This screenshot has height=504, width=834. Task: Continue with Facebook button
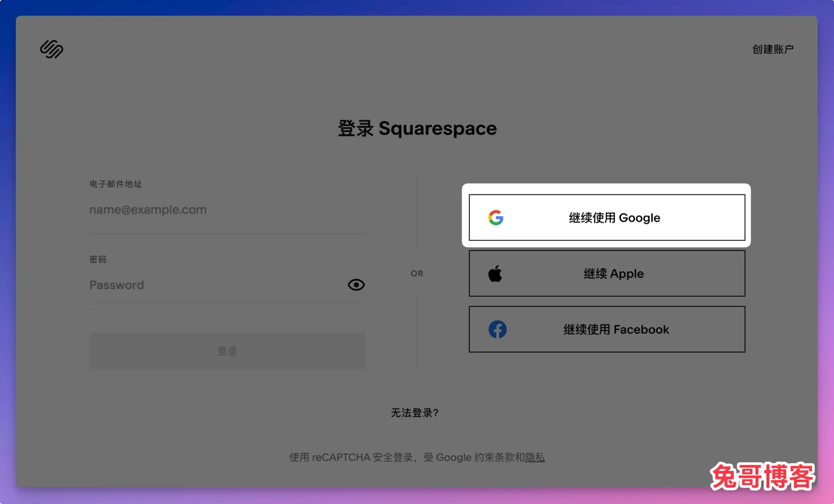click(607, 329)
